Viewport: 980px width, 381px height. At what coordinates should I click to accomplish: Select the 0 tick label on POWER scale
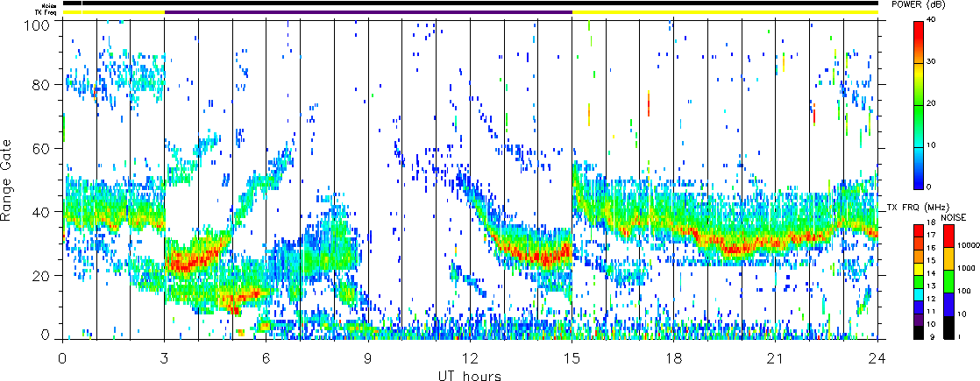point(931,187)
